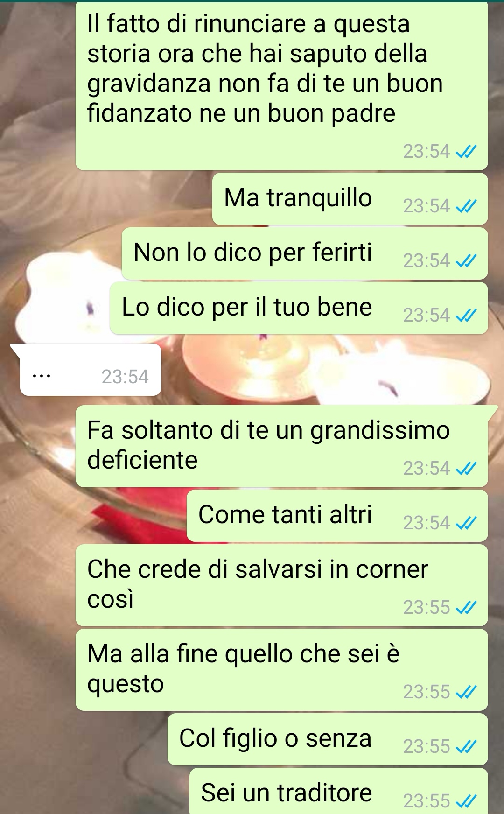Select the 'Col figlio o senza' bubble

[328, 739]
